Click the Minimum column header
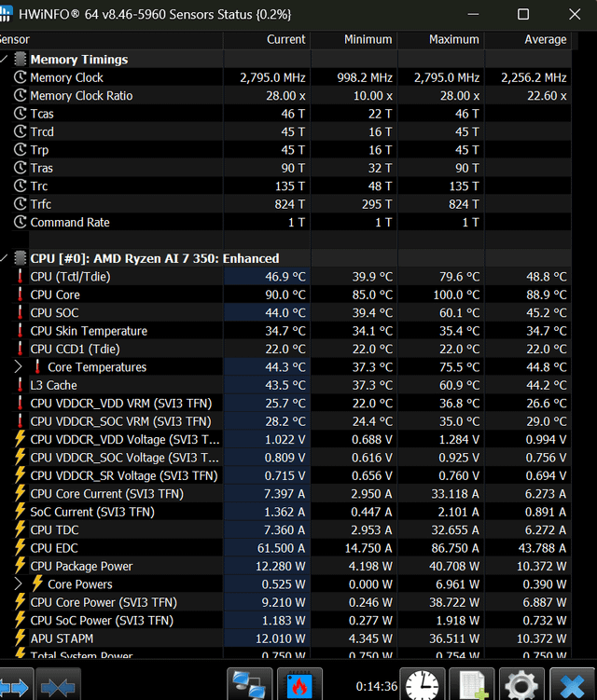 (x=354, y=40)
